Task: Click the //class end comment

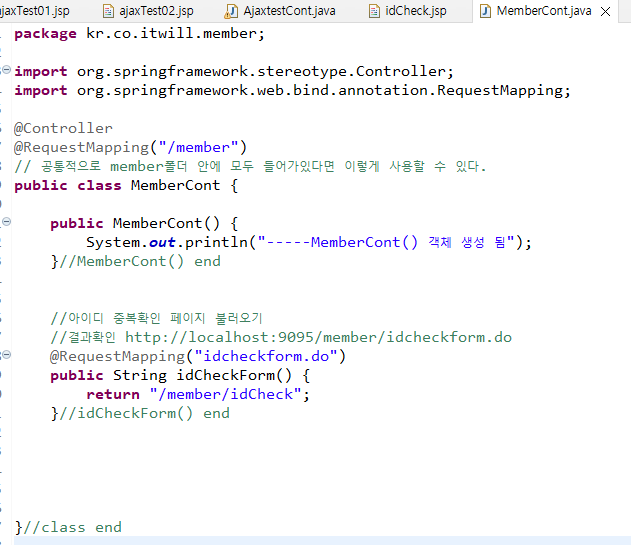Action: [73, 527]
